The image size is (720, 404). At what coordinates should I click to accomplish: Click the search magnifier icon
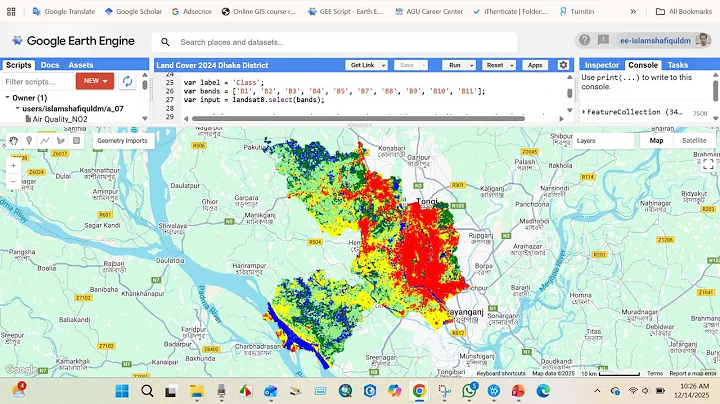tap(165, 42)
